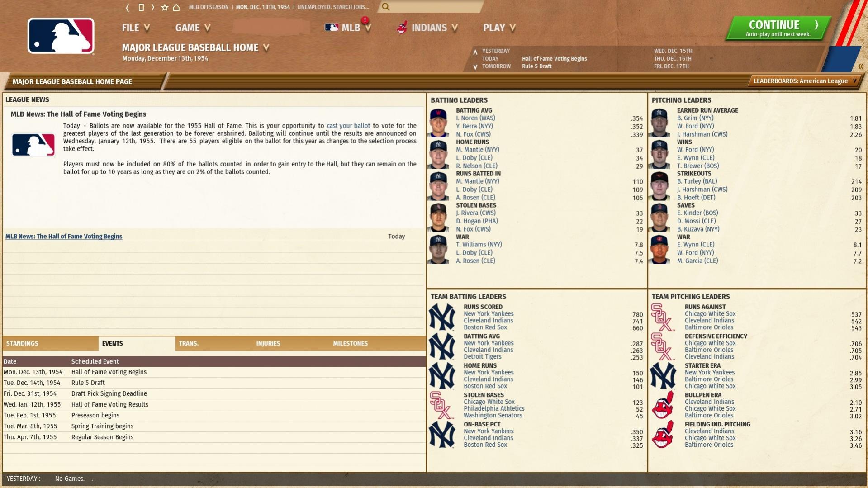Click the Saves leader player portrait
This screenshot has height=488, width=868.
pos(659,218)
